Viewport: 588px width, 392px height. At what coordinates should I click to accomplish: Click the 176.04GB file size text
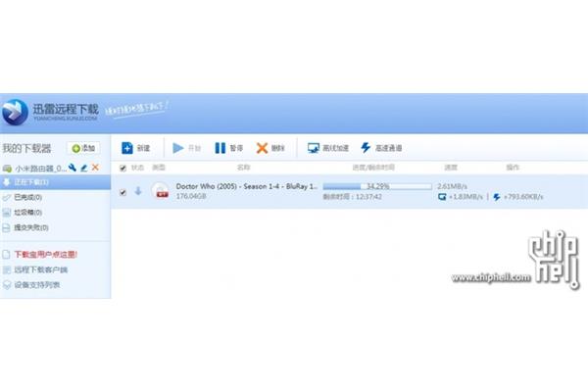[191, 196]
